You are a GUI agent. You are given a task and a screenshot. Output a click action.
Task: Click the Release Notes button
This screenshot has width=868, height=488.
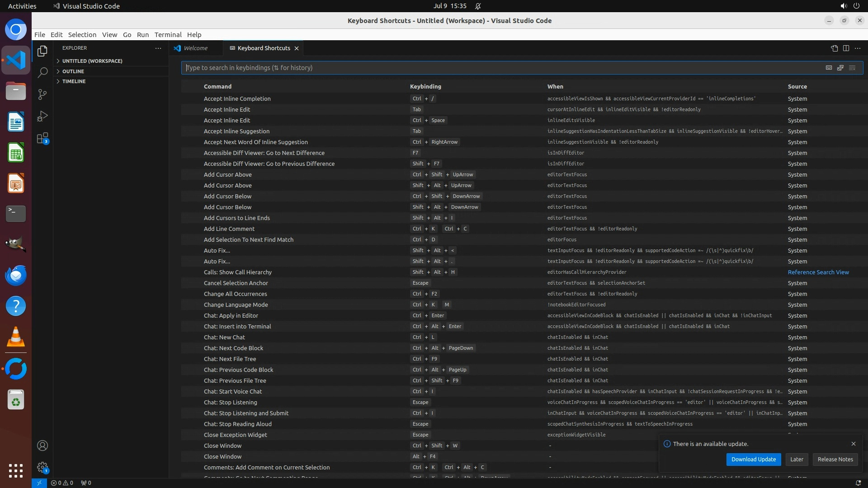pyautogui.click(x=835, y=459)
